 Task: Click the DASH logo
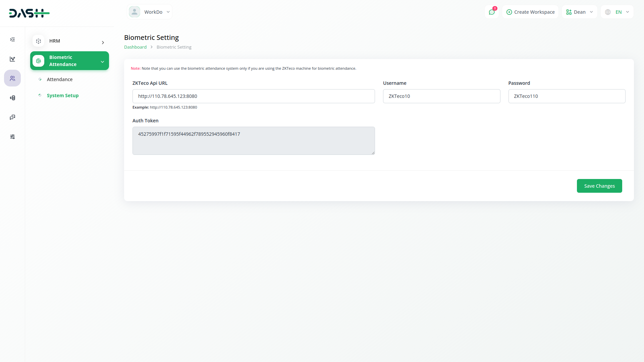(x=29, y=13)
